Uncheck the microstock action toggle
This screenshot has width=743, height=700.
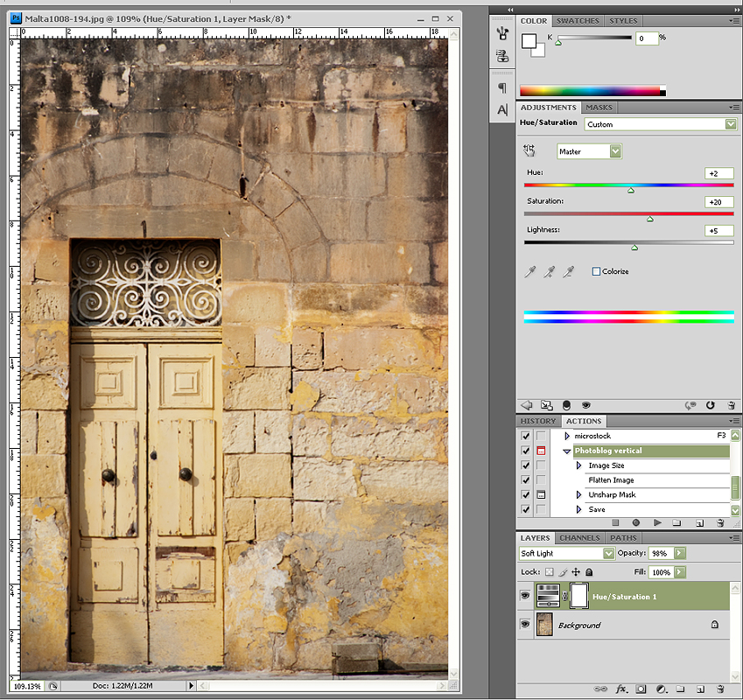525,436
